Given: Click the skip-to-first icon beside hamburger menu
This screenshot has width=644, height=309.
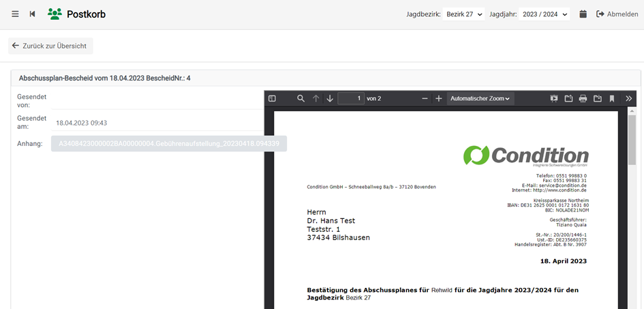Looking at the screenshot, I should [x=32, y=14].
